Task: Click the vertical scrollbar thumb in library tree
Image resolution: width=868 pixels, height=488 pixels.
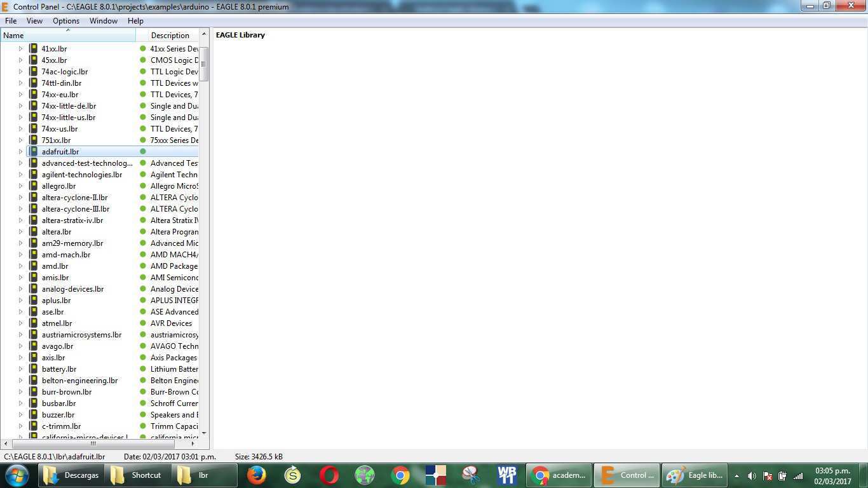Action: click(204, 64)
